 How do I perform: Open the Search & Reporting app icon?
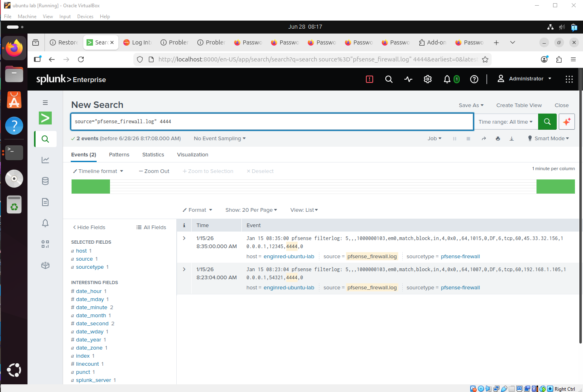click(45, 118)
